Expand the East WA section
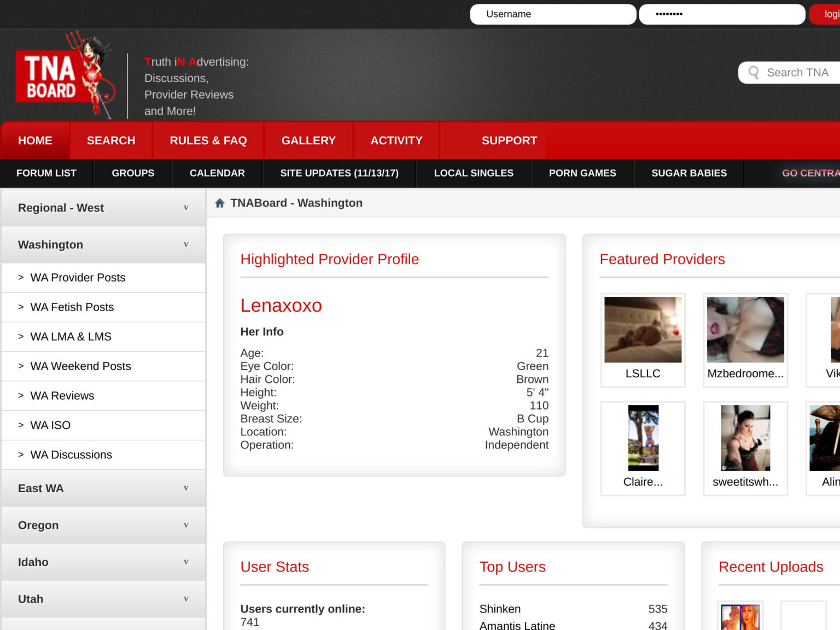840x630 pixels. coord(103,488)
